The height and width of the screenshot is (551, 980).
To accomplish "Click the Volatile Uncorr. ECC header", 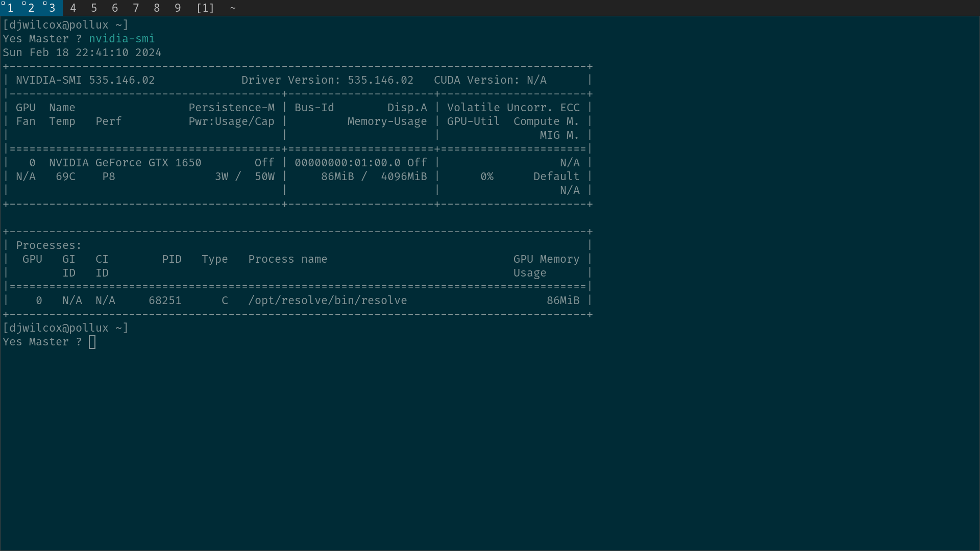I will point(513,108).
